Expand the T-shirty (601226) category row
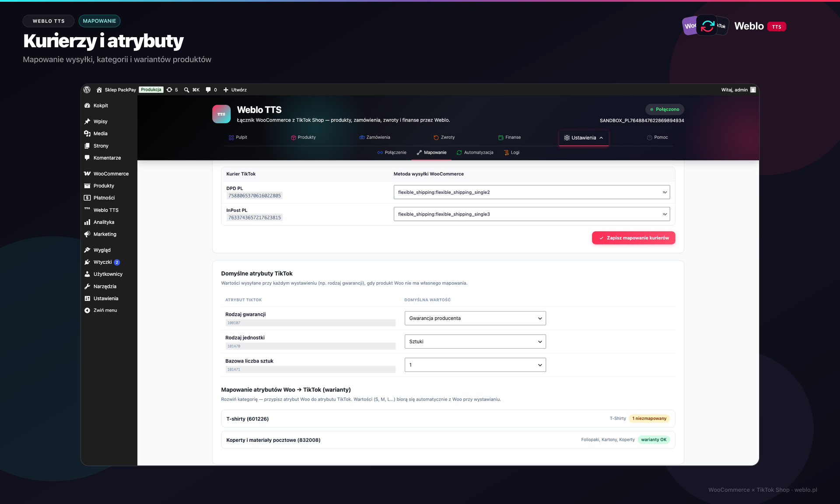Screen dimensions: 840x504 (448, 419)
